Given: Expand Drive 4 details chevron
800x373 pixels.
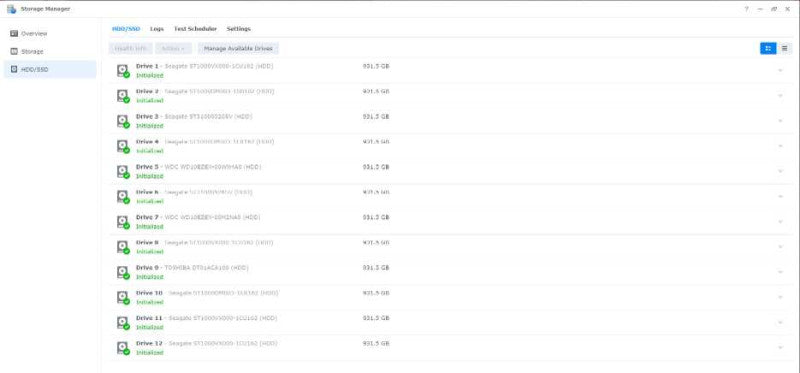Looking at the screenshot, I should click(780, 146).
